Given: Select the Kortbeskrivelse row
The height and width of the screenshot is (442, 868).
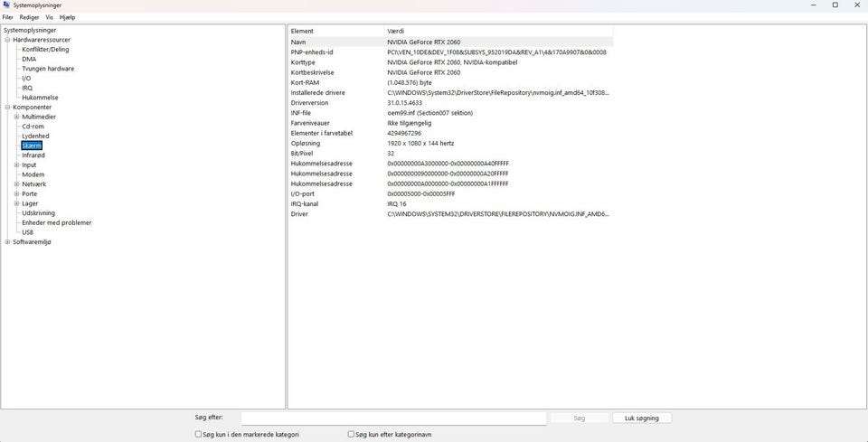Looking at the screenshot, I should coord(450,72).
